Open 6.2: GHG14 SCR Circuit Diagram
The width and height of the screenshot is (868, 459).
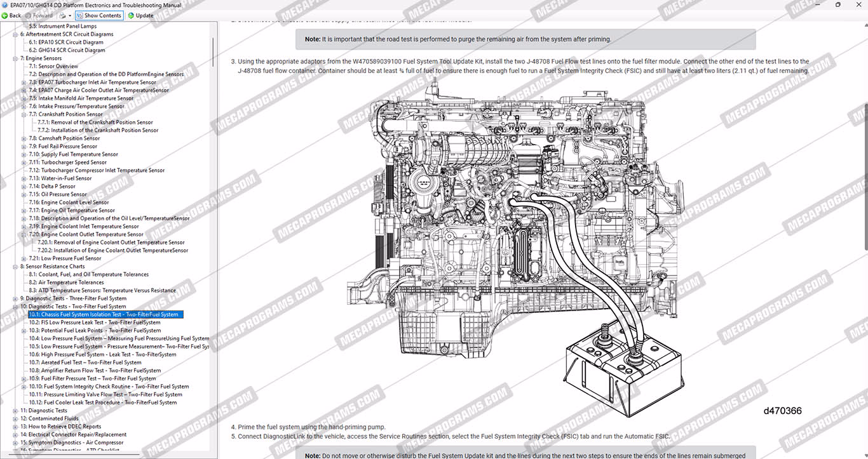coord(67,50)
